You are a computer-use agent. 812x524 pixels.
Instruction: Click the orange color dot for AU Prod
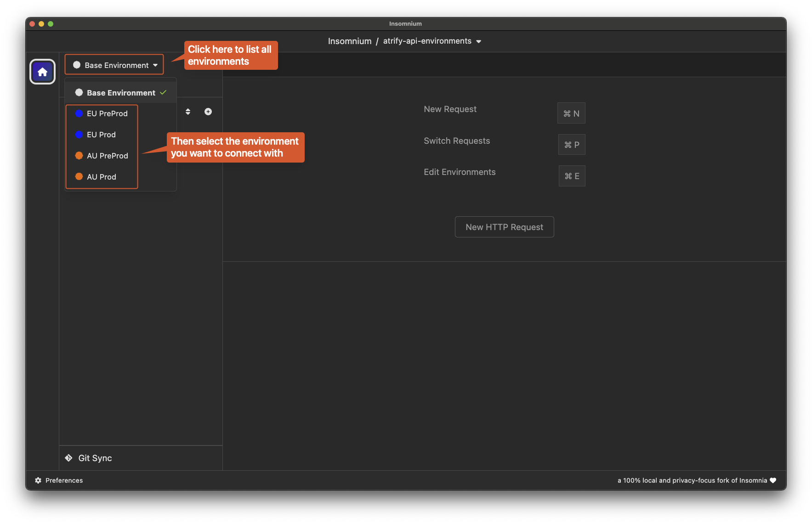click(x=79, y=177)
